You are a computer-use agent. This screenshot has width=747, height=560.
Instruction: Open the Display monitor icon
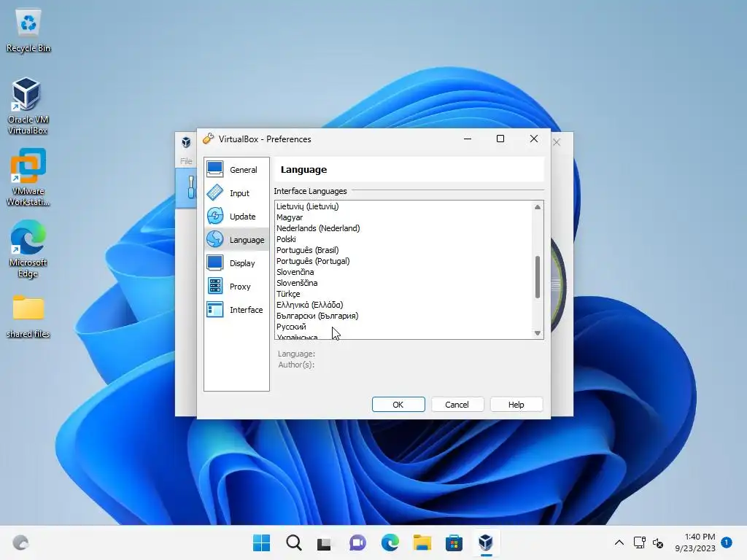click(215, 262)
